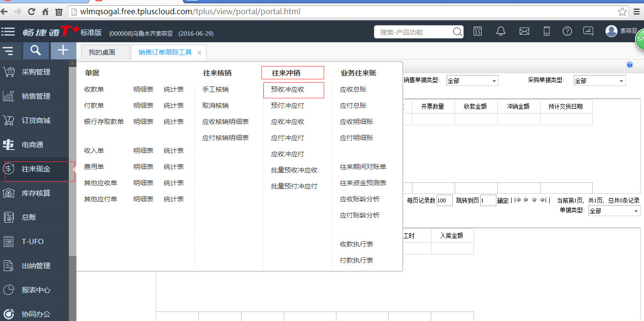644x321 pixels.
Task: Click the calendar date icon in header
Action: click(477, 31)
